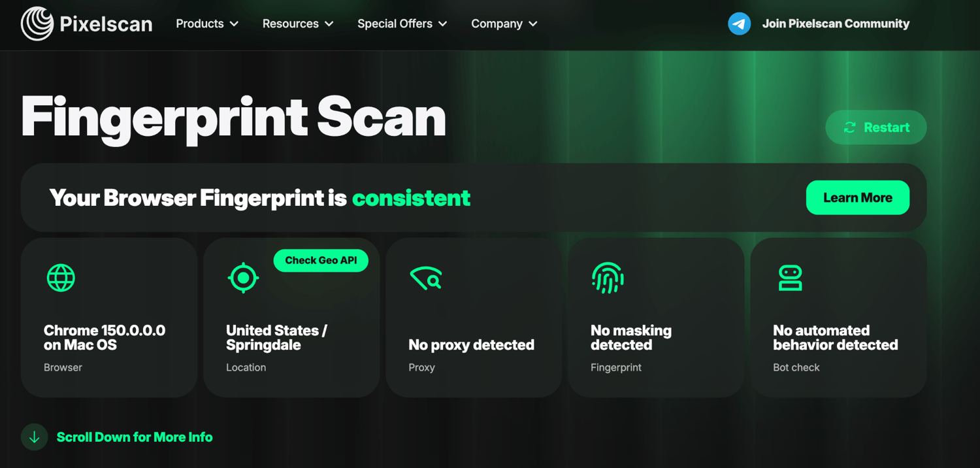Click the fingerprint icon in Fingerprint card
Image resolution: width=980 pixels, height=468 pixels.
[608, 278]
